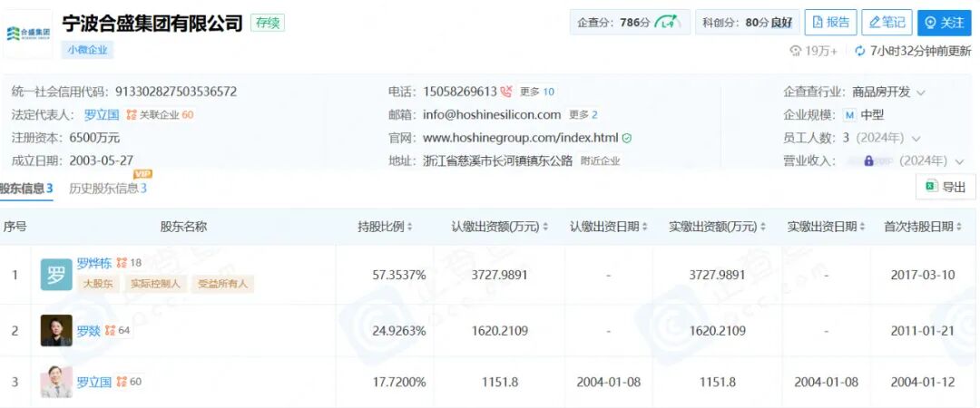Select the 股东信息 tab
Screen dimensions: 980x408
tap(25, 189)
